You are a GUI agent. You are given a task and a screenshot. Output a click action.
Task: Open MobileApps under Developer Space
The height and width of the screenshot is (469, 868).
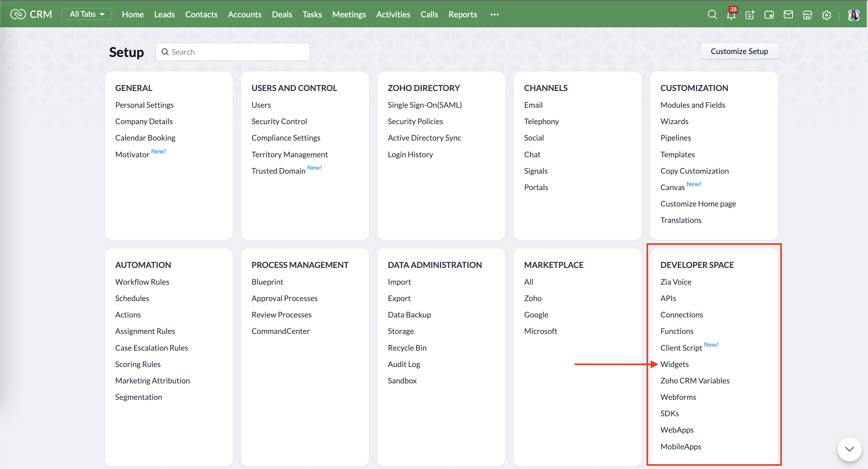[681, 446]
